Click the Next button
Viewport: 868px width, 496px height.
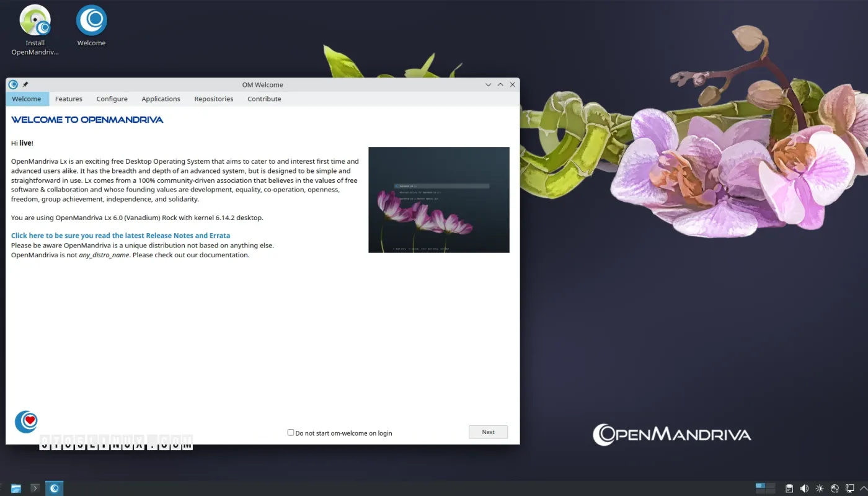489,432
